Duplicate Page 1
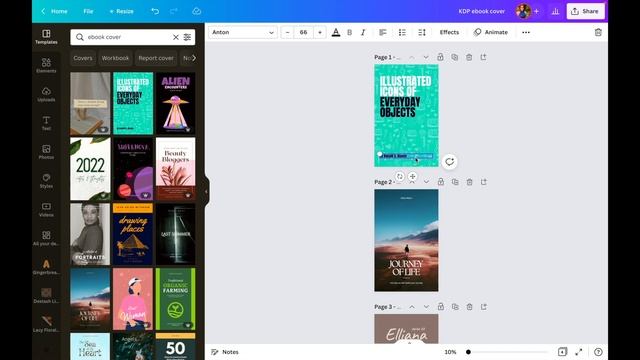 pos(454,57)
